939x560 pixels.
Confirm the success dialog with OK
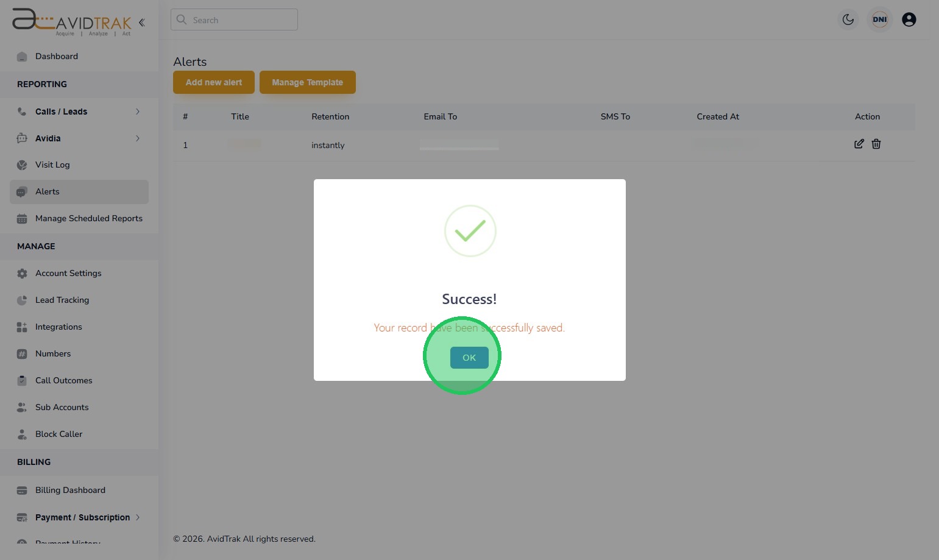pos(469,358)
